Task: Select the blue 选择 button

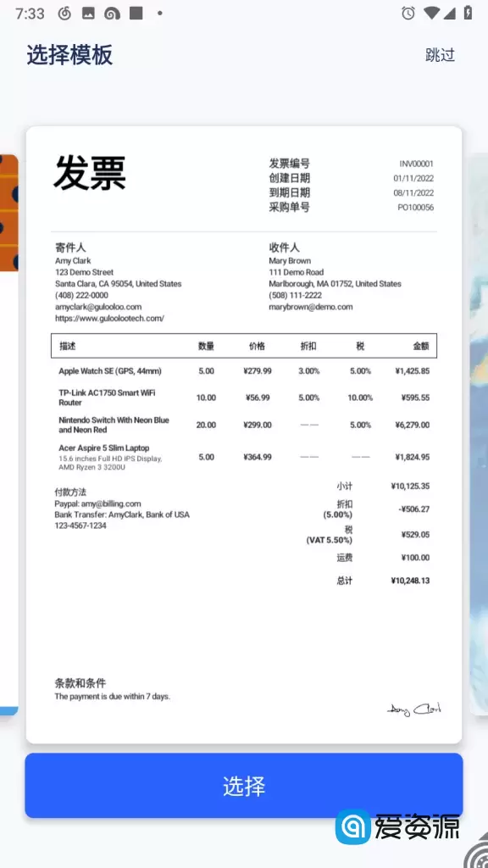Action: pyautogui.click(x=243, y=785)
